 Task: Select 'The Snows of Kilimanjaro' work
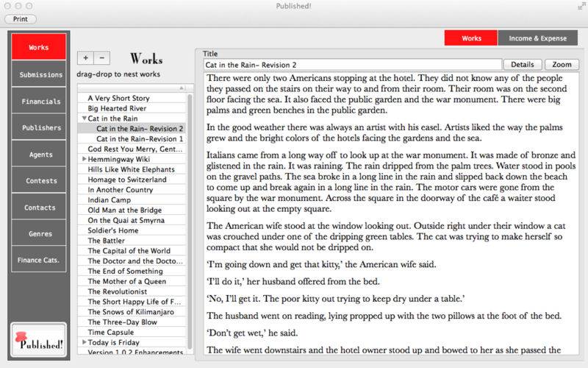pyautogui.click(x=132, y=311)
